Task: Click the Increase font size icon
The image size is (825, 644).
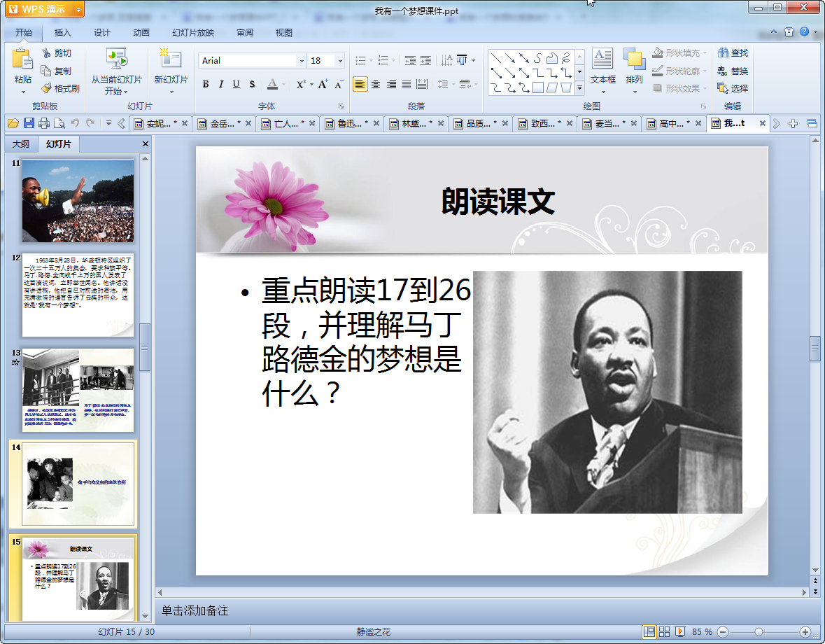Action: [323, 84]
